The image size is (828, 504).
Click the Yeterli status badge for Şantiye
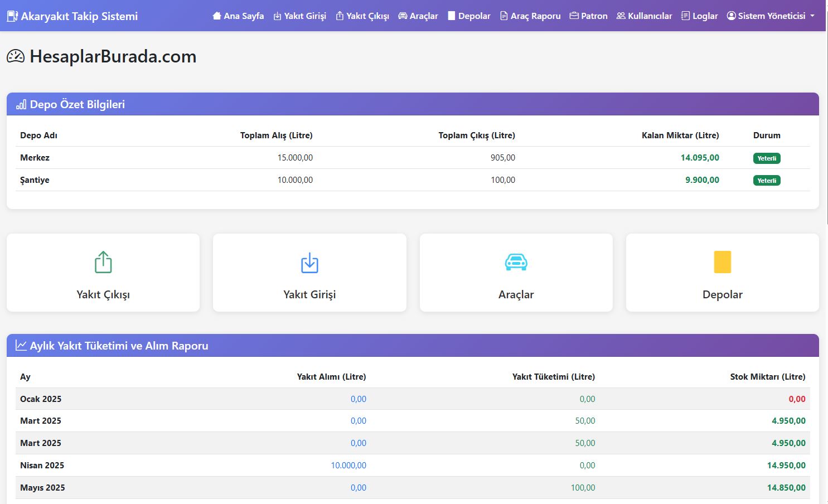766,181
